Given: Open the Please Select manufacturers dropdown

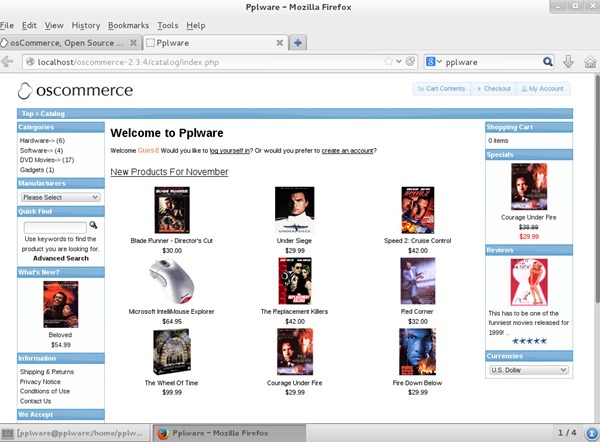Looking at the screenshot, I should (60, 197).
